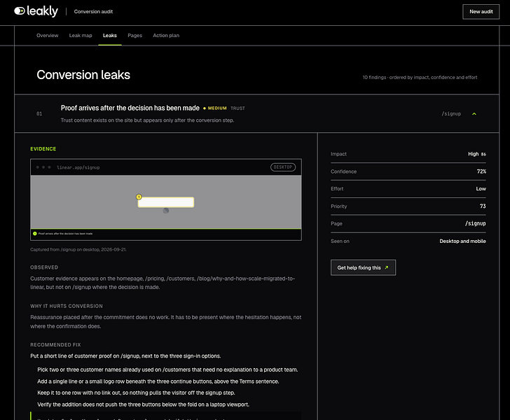The width and height of the screenshot is (510, 420).
Task: Open the Overview tab
Action: pos(48,36)
